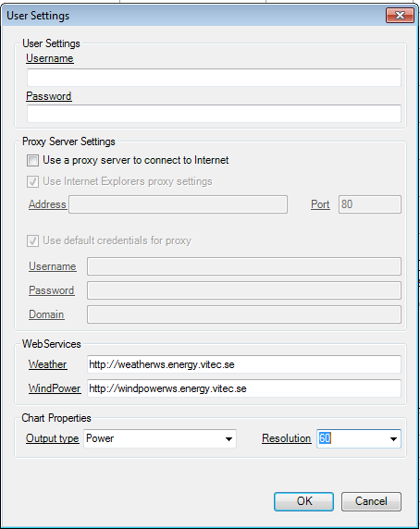Viewport: 420px width, 529px height.
Task: Open the Output type dropdown arrow
Action: [229, 439]
